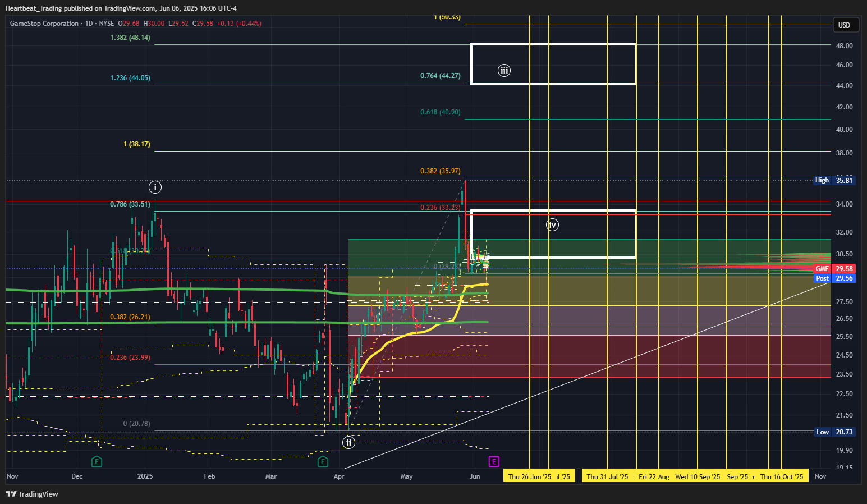
Task: Click the 42.00 price axis label
Action: pyautogui.click(x=844, y=107)
